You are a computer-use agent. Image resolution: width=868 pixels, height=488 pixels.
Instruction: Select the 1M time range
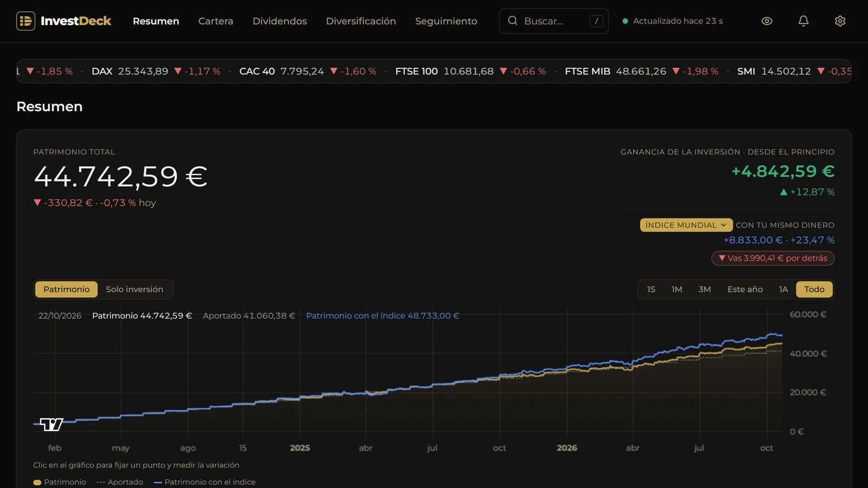pos(676,290)
